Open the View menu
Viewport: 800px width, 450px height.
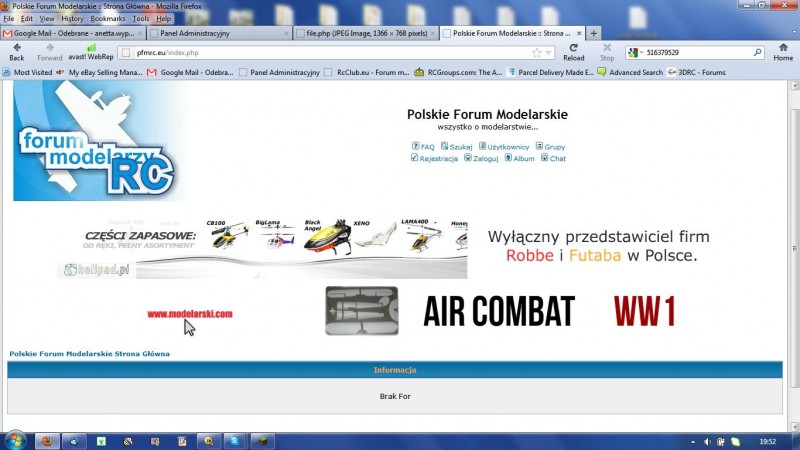pos(46,18)
